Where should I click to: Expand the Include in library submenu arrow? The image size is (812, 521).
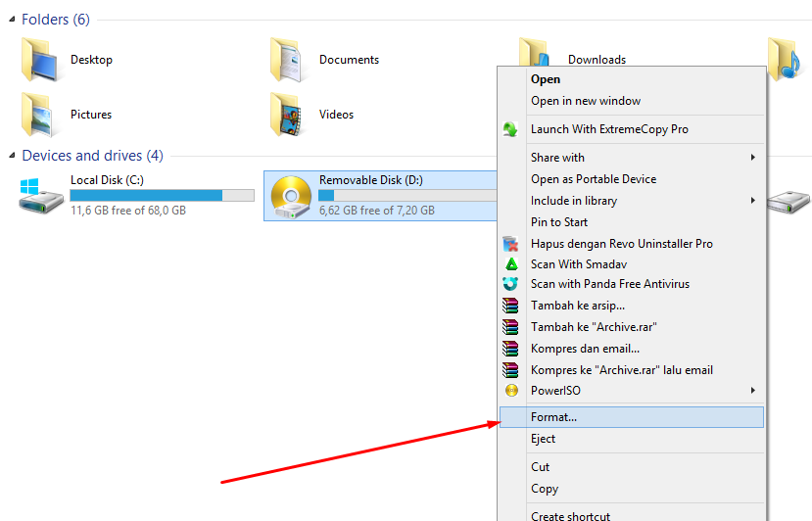[753, 200]
